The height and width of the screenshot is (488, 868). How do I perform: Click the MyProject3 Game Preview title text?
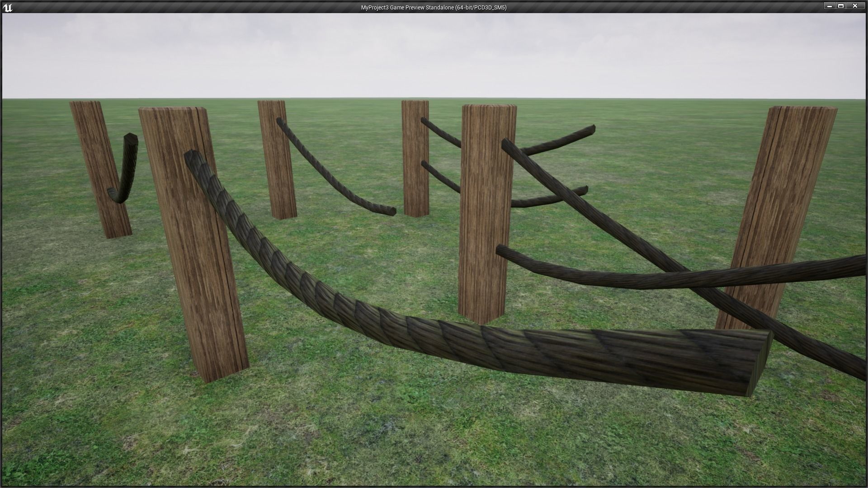434,8
